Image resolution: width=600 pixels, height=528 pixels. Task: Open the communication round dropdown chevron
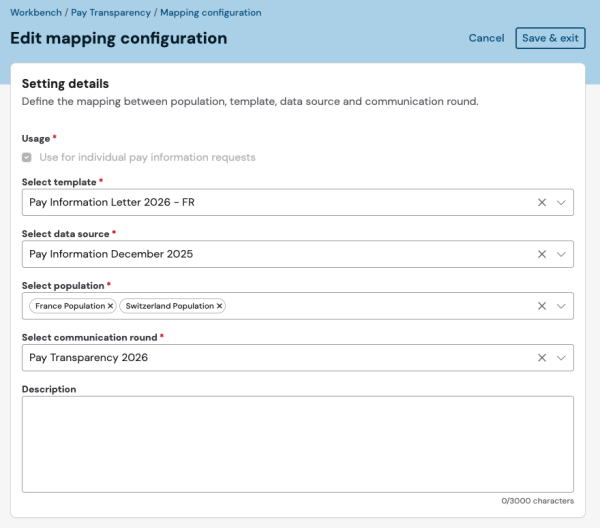point(561,358)
